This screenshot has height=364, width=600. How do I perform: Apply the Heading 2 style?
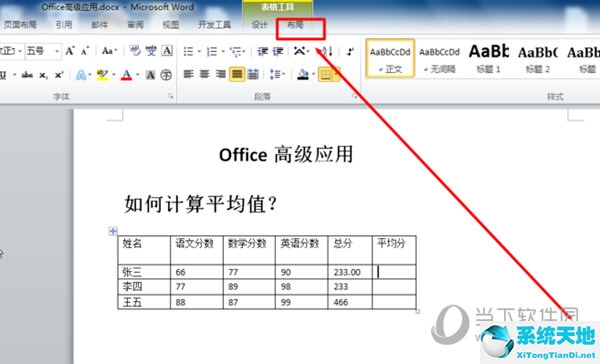(x=538, y=59)
